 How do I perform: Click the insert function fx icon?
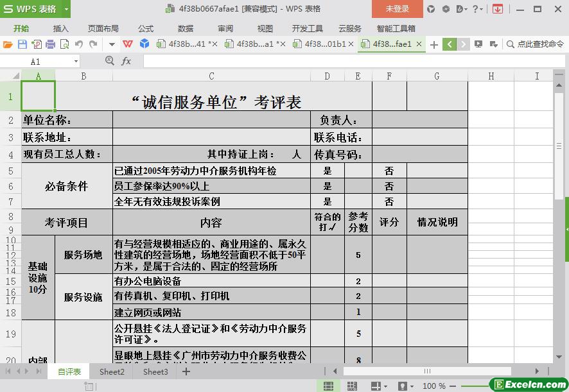point(127,61)
